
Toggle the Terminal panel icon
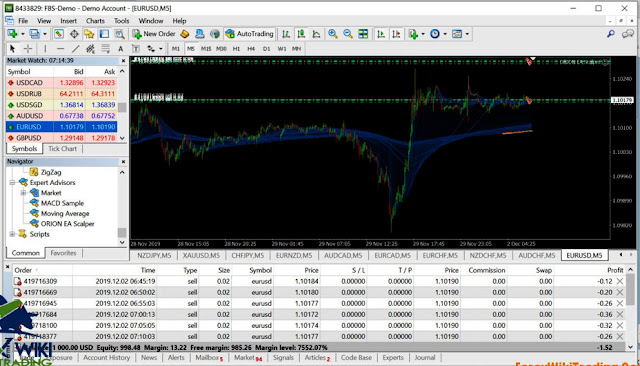(x=104, y=34)
